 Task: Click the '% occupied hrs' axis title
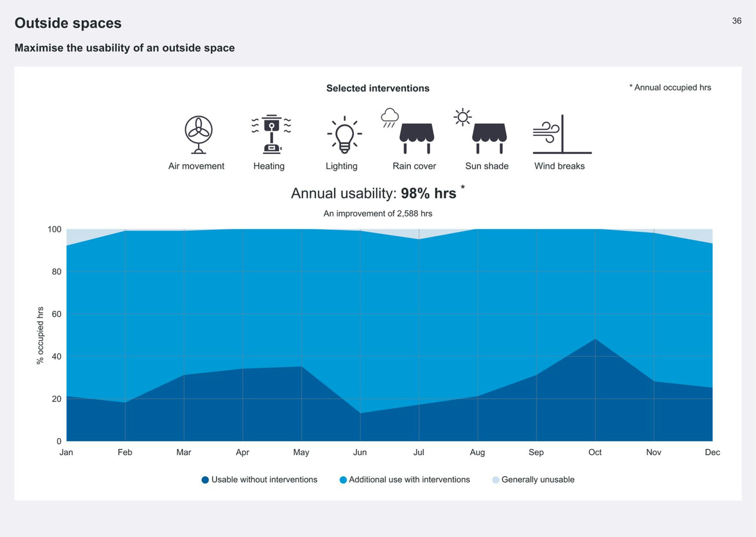40,335
